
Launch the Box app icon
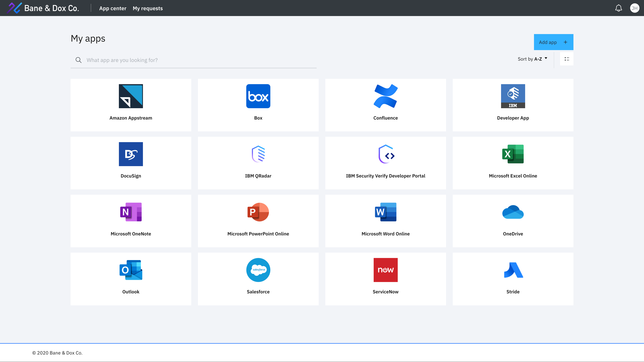[258, 96]
